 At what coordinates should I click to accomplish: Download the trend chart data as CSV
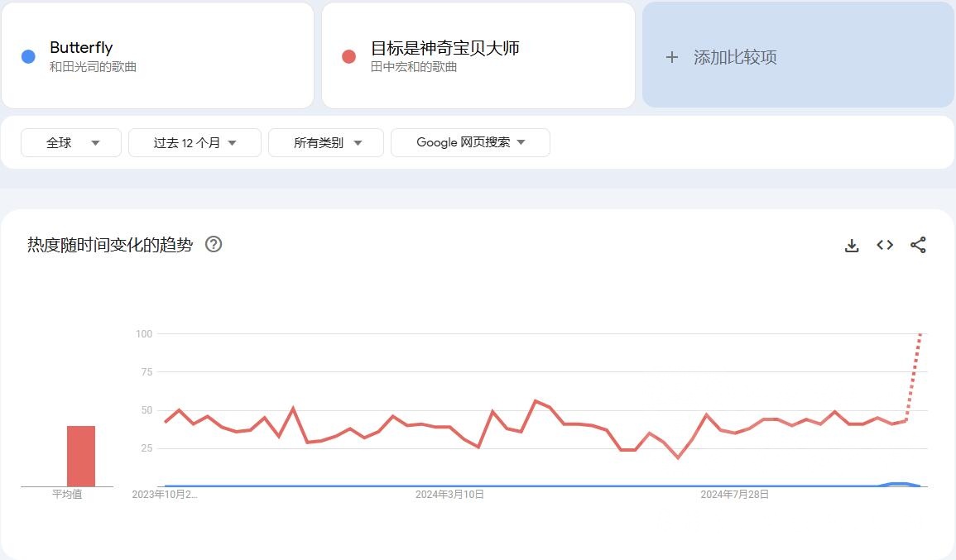click(852, 245)
